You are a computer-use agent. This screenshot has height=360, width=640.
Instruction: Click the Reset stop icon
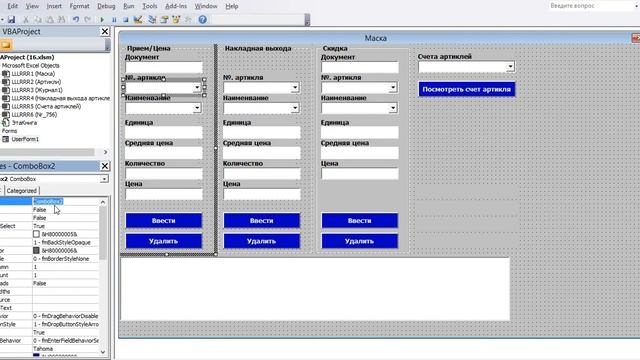pyautogui.click(x=126, y=20)
